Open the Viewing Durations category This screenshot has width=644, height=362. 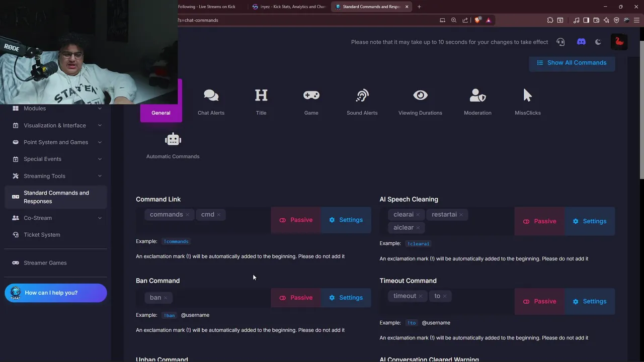(420, 102)
